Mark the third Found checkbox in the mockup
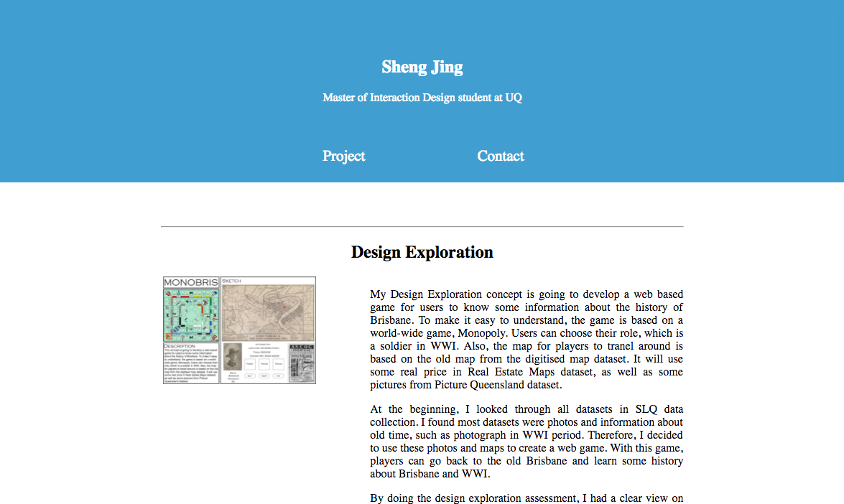This screenshot has width=844, height=504. pos(277,363)
